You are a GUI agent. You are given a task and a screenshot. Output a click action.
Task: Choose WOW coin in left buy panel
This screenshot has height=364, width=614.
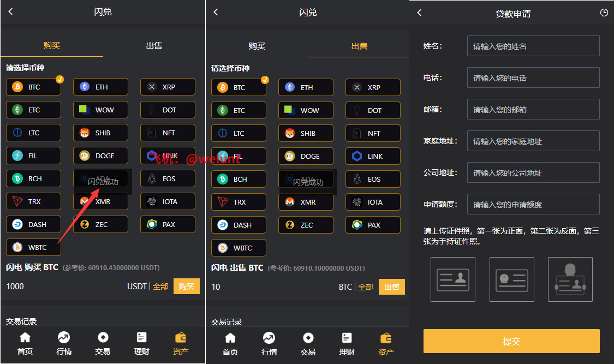(100, 110)
